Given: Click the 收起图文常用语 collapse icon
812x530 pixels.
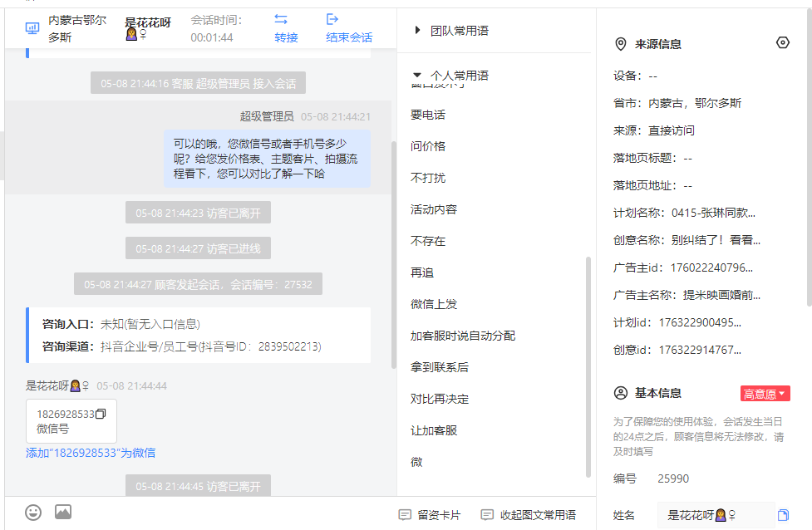Looking at the screenshot, I should [x=487, y=514].
